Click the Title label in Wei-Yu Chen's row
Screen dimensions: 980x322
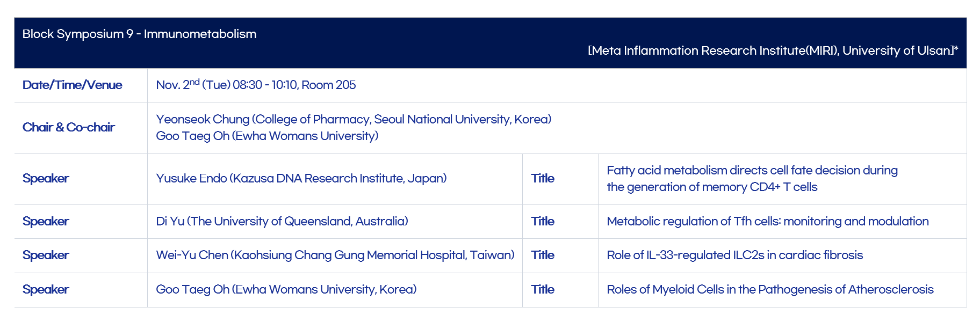[543, 255]
